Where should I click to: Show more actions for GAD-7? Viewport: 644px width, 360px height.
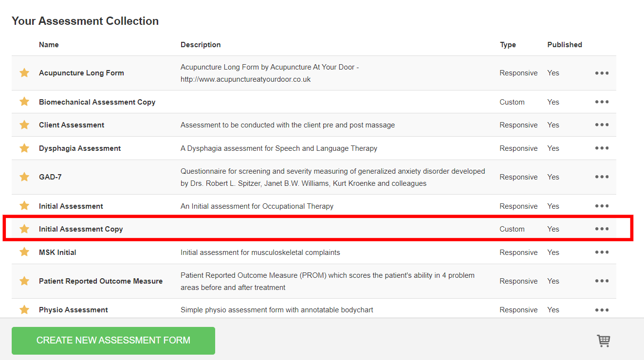click(602, 177)
